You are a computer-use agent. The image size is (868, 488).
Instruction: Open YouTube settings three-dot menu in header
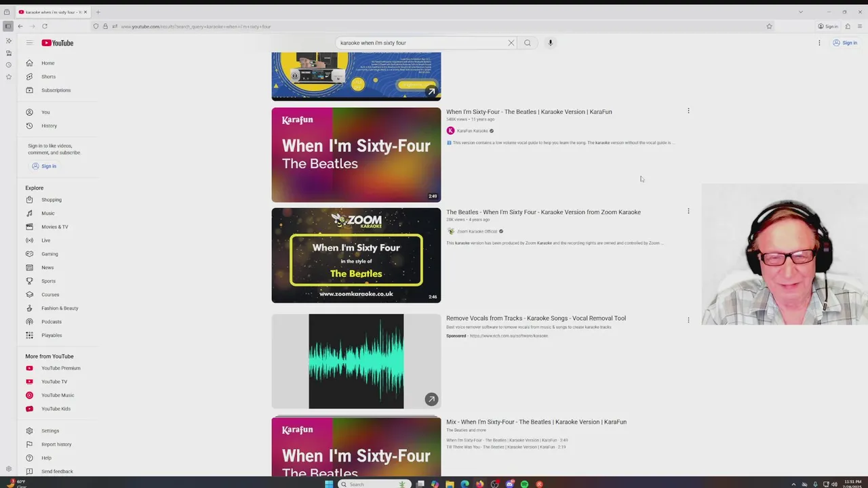[x=819, y=43]
